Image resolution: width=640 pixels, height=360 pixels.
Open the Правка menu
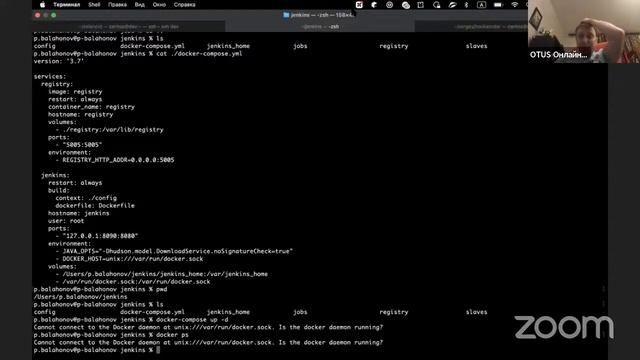(x=117, y=5)
